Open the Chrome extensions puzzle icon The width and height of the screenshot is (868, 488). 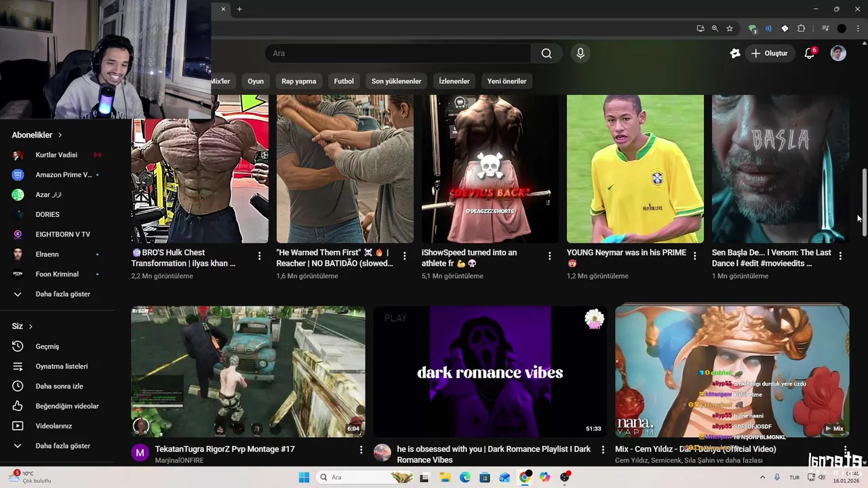click(x=802, y=28)
